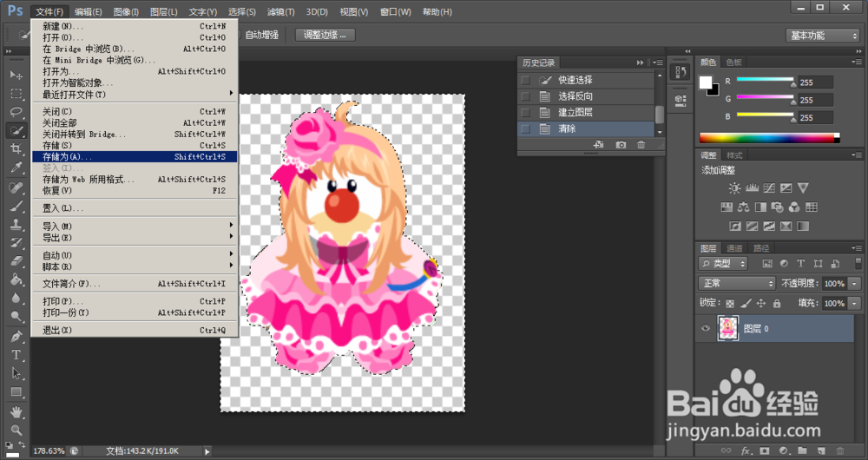
Task: Toggle history brush source box for 选择反向
Action: click(525, 96)
